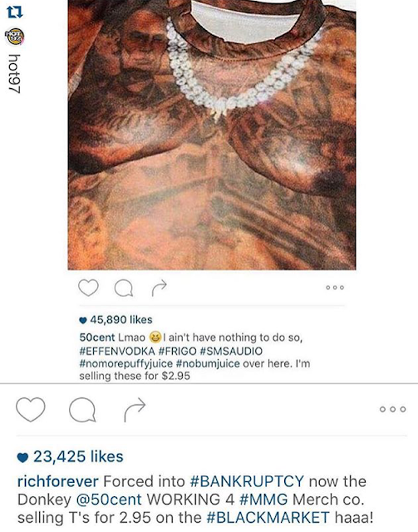Open the 50cent username in caption
The width and height of the screenshot is (418, 532).
pyautogui.click(x=97, y=337)
